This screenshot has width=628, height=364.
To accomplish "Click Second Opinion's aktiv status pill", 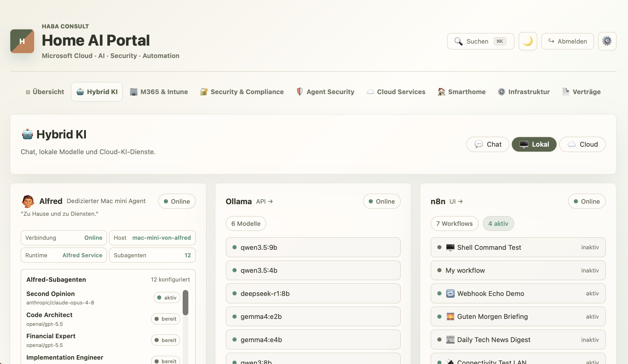I will [x=167, y=298].
